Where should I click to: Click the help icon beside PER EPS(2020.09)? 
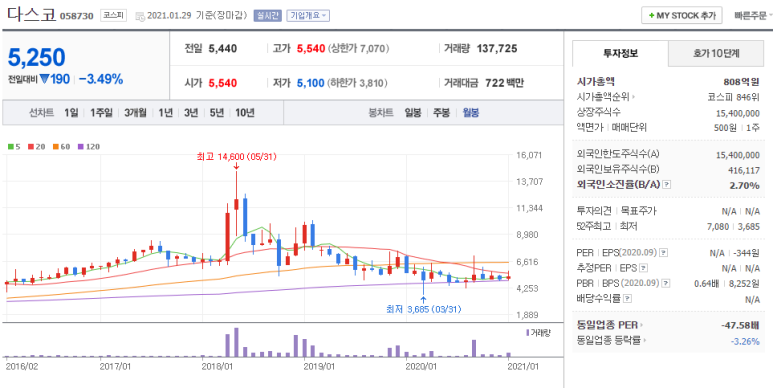664,253
